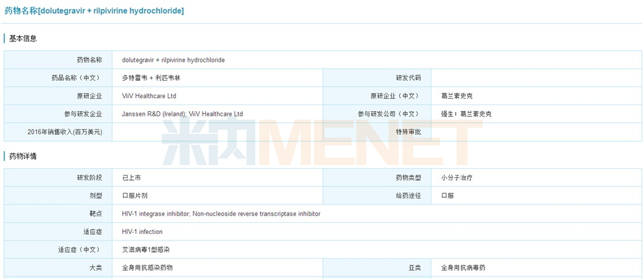Screen dimensions: 644x280
Task: Click the 药物类型 label
Action: point(409,177)
